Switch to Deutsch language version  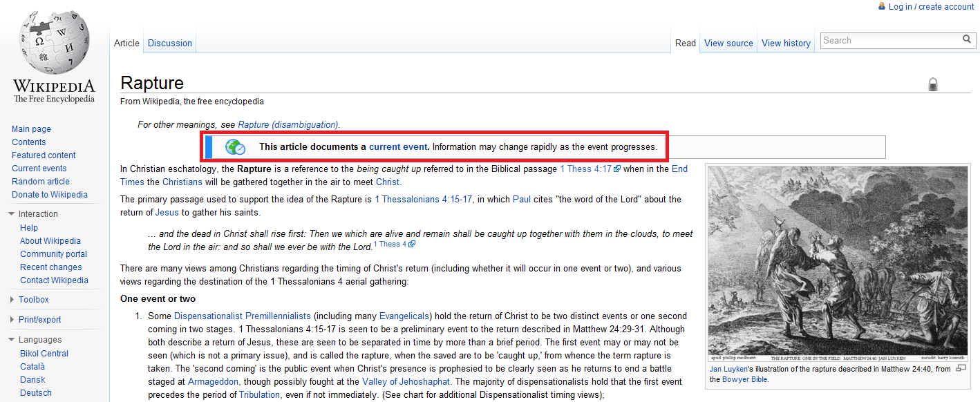[36, 393]
